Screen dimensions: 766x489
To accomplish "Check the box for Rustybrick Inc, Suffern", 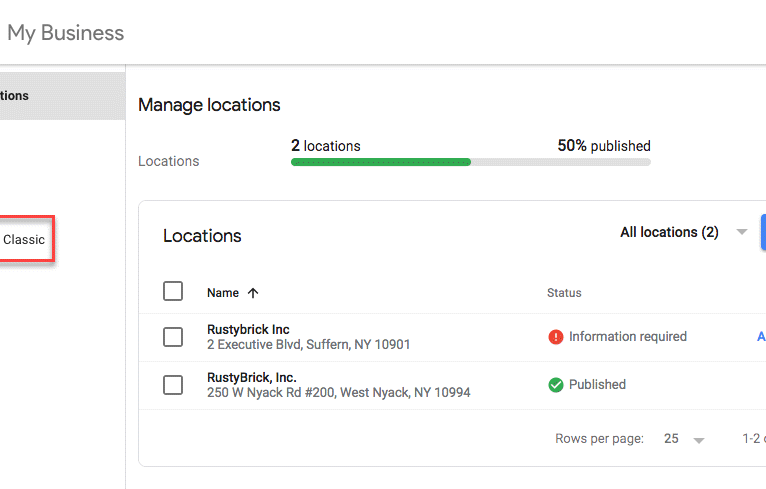I will (173, 337).
